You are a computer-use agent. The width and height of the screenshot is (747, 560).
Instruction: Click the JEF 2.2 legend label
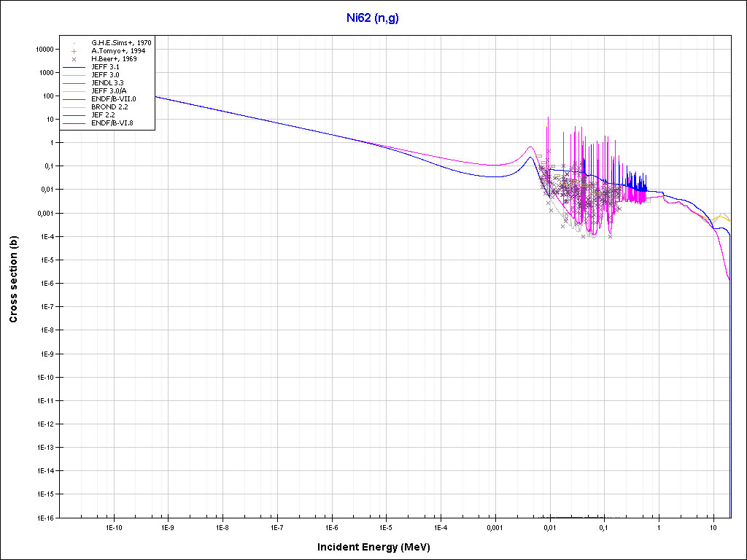[x=104, y=114]
